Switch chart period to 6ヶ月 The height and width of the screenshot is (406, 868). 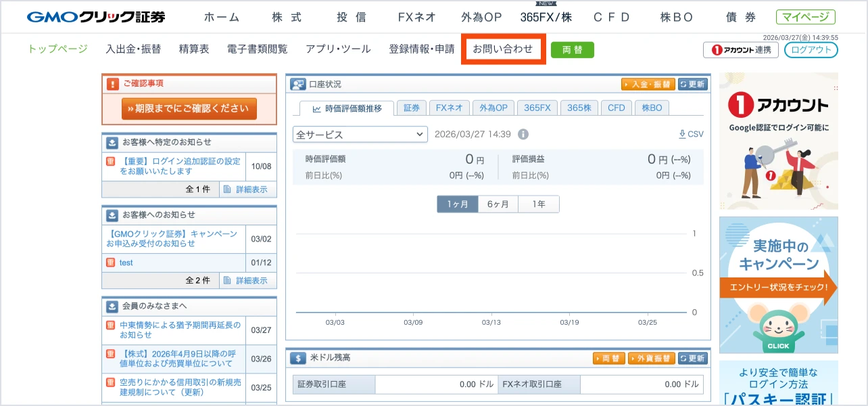click(x=498, y=204)
